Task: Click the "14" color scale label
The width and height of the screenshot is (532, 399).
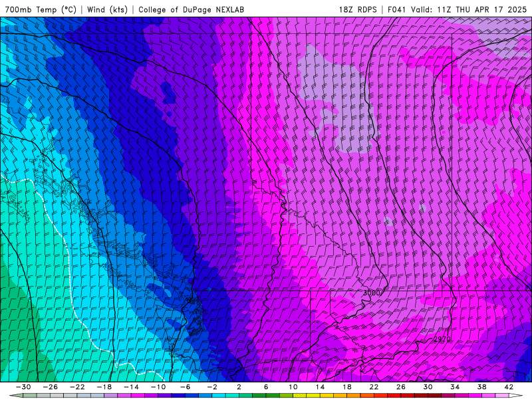Action: tap(321, 387)
